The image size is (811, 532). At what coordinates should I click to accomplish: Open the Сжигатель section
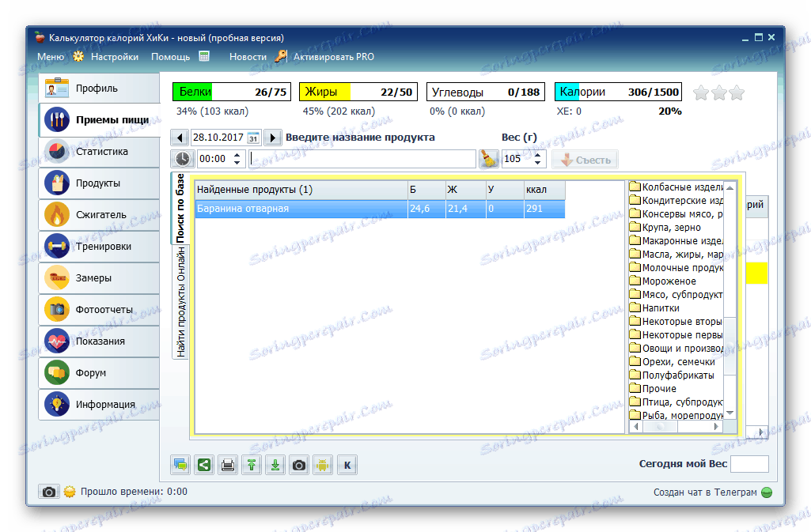(99, 214)
